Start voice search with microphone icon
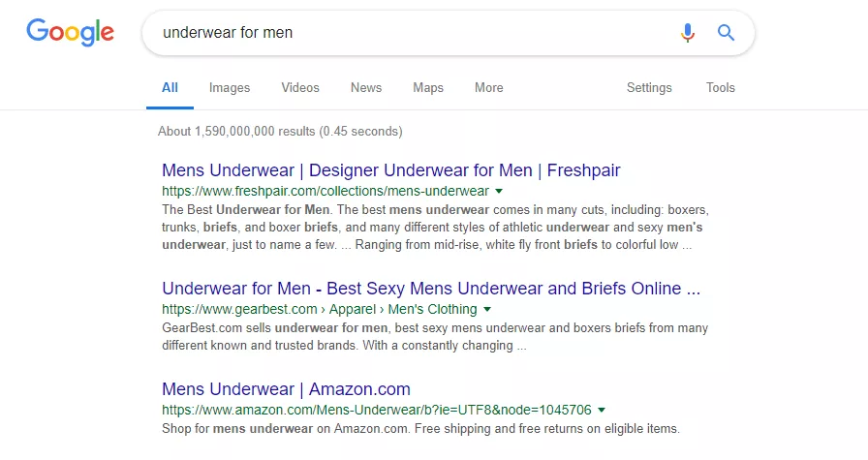The width and height of the screenshot is (868, 460). click(x=687, y=33)
